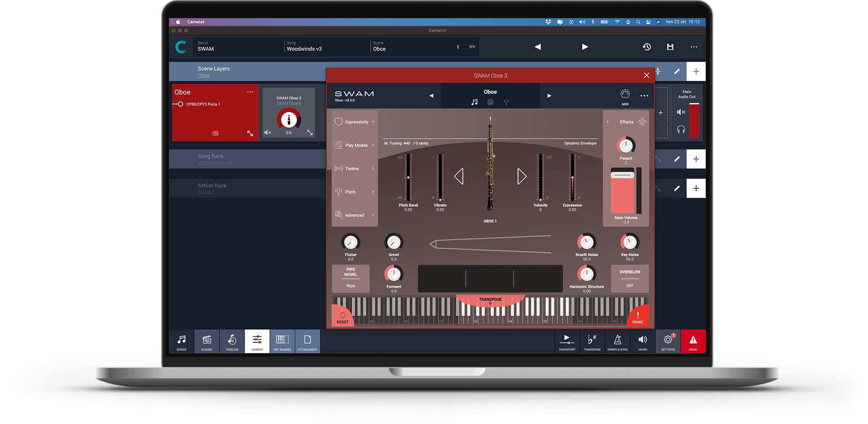This screenshot has width=868, height=424.
Task: Open Oboe layer three-dots menu
Action: coord(250,92)
